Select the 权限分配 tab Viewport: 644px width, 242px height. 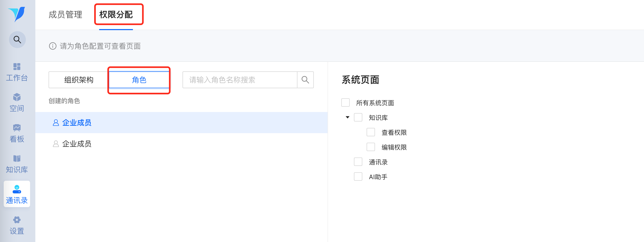[x=116, y=15]
